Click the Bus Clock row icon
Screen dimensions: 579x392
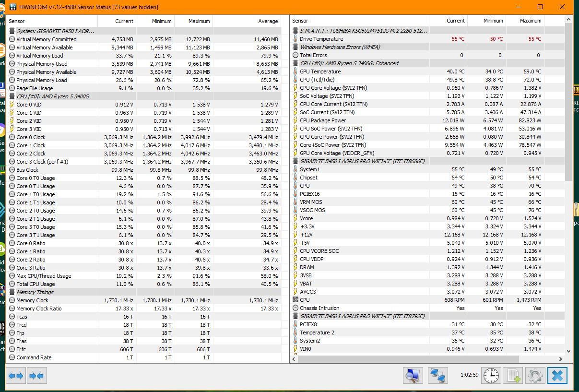12,170
